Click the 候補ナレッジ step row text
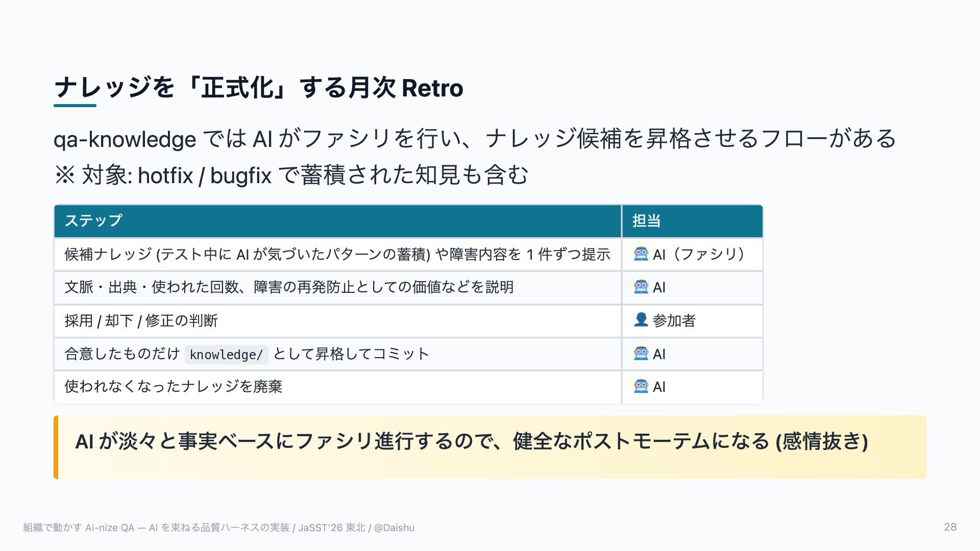 click(x=337, y=254)
